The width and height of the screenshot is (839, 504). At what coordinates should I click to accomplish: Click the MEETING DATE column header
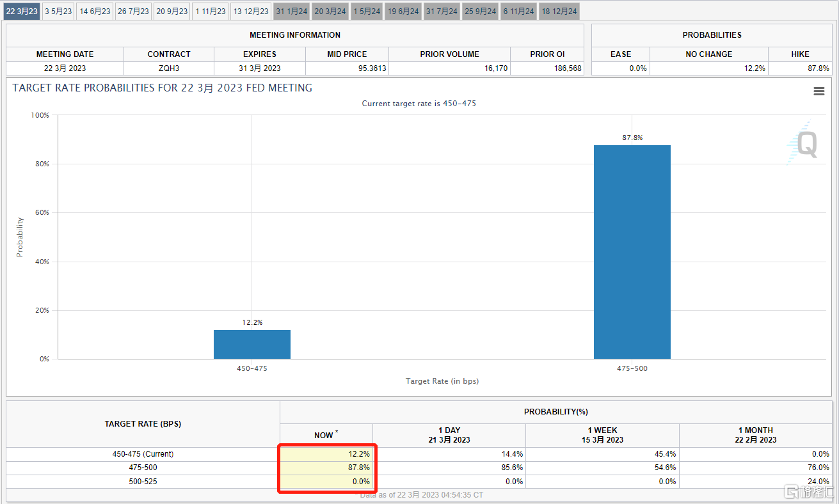(65, 54)
